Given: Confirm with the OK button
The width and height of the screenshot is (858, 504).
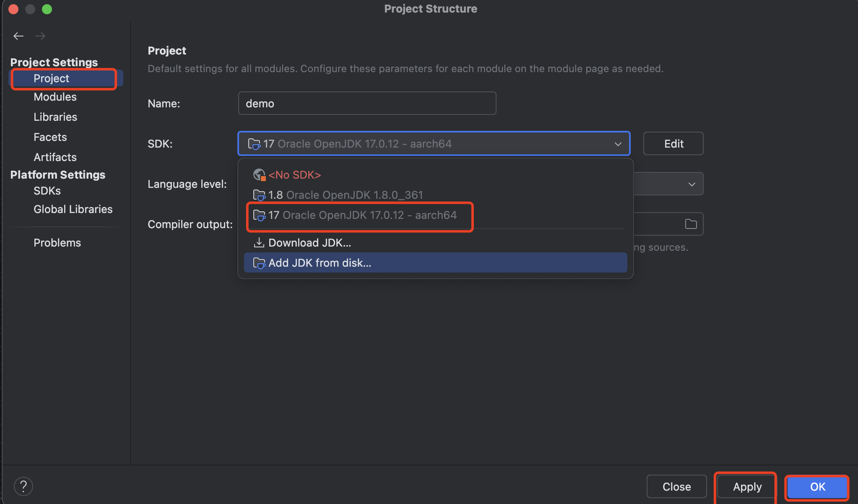Looking at the screenshot, I should [817, 487].
